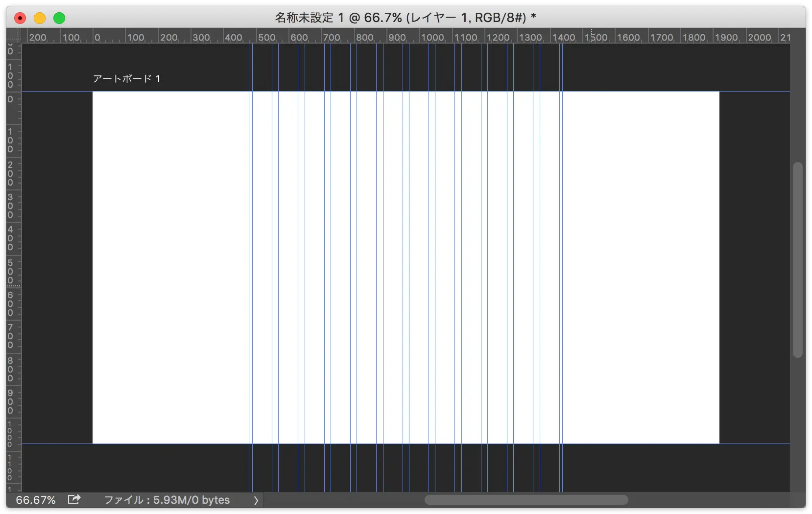Expand the status bar info chevron menu
The width and height of the screenshot is (812, 514).
[256, 500]
